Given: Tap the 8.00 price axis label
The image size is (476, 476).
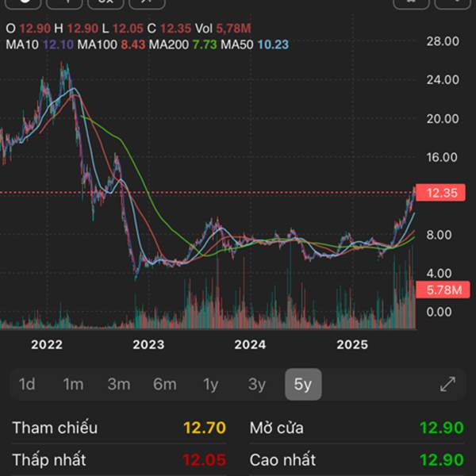Looking at the screenshot, I should click(439, 235).
